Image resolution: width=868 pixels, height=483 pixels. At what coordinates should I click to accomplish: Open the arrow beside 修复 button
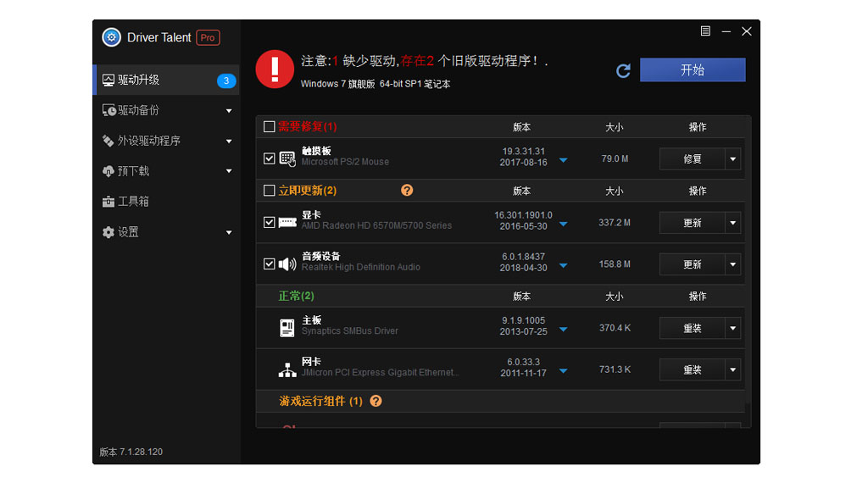point(733,159)
